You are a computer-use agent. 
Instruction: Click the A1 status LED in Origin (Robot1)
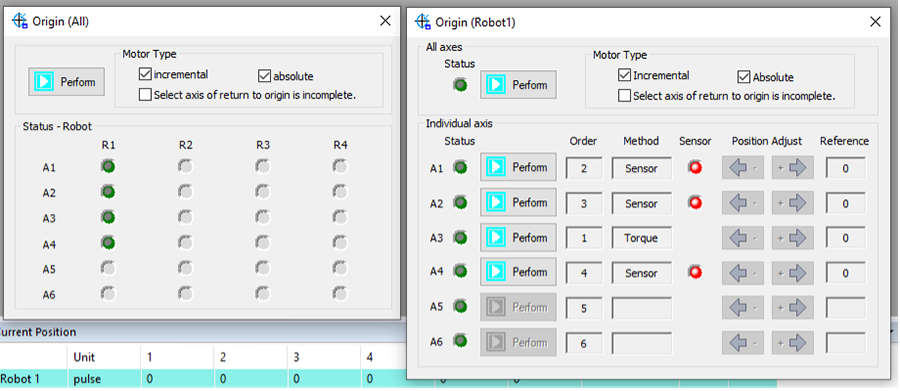[460, 168]
